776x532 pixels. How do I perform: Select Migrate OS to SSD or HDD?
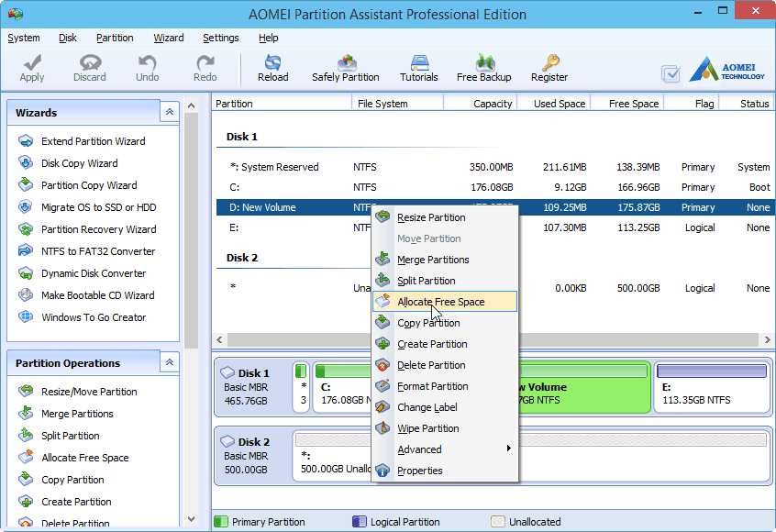click(87, 207)
